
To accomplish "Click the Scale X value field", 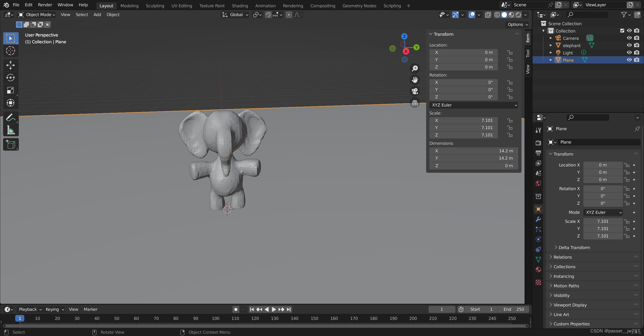I will coord(602,221).
